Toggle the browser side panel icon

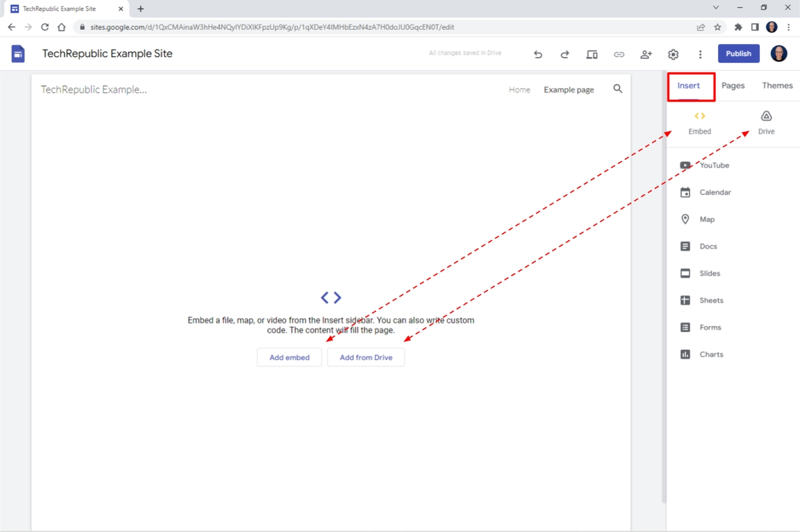pos(755,27)
